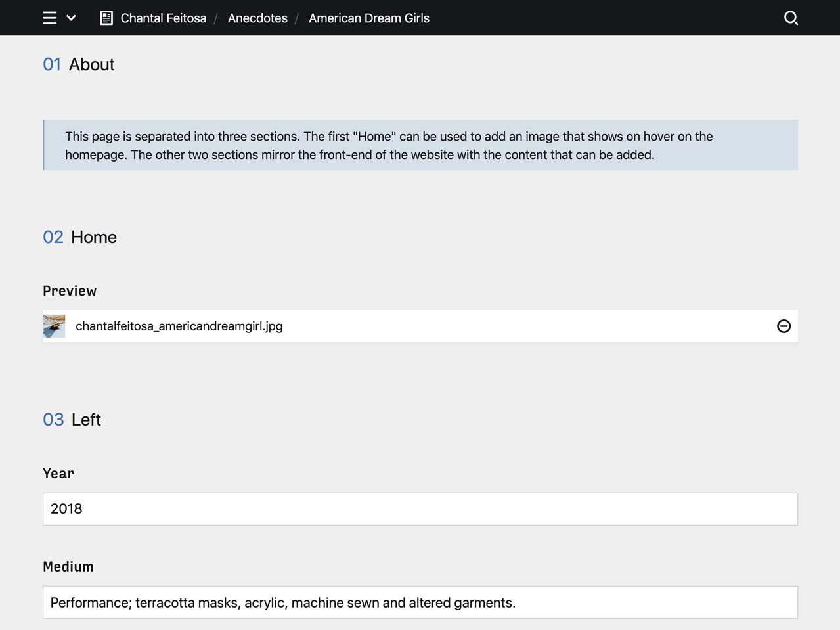Click the page icon beside Chantal Feitosa

(106, 18)
